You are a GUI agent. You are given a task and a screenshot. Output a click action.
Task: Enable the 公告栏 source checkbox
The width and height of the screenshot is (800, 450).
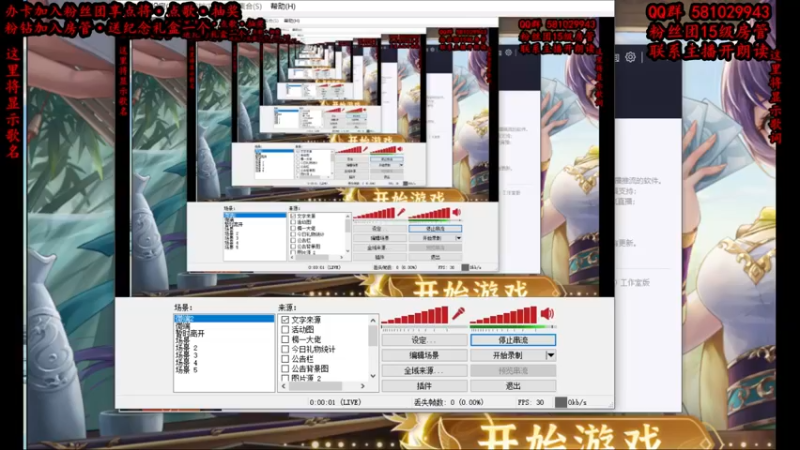(285, 359)
